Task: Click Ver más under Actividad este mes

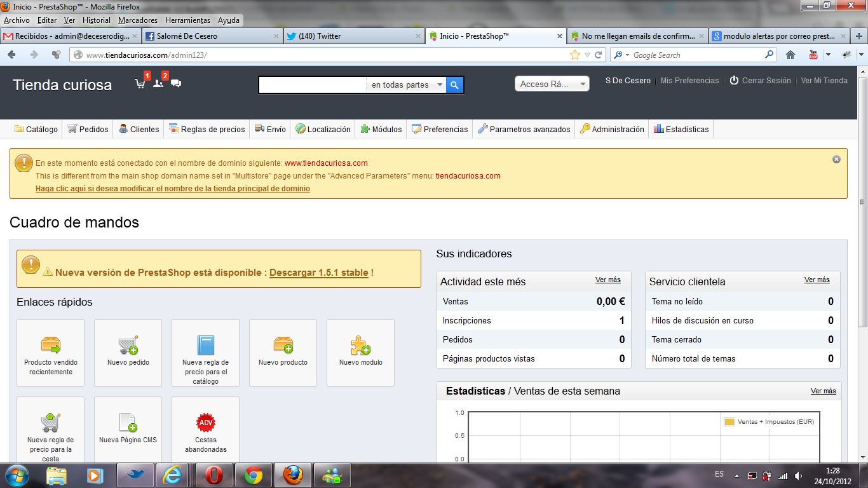Action: tap(608, 280)
